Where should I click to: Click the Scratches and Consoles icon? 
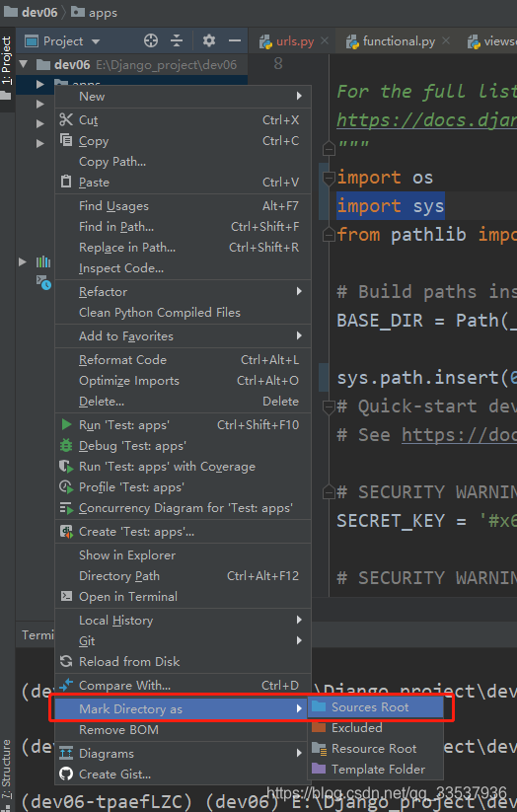pos(43,282)
